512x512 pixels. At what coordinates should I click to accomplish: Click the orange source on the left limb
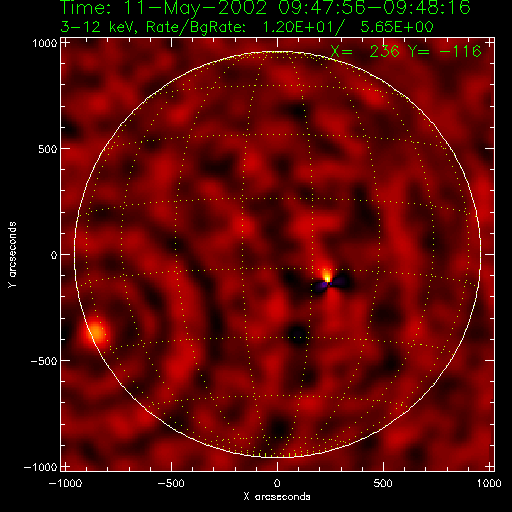click(96, 332)
